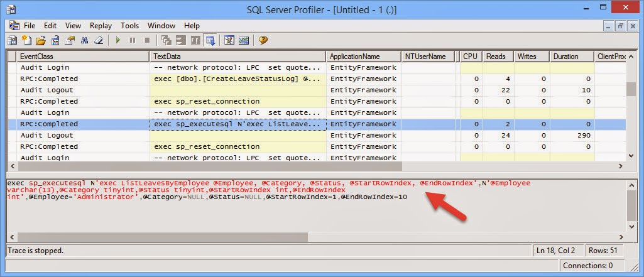This screenshot has height=277, width=644.
Task: Click the Profiler document icon beside File menu
Action: click(x=14, y=26)
